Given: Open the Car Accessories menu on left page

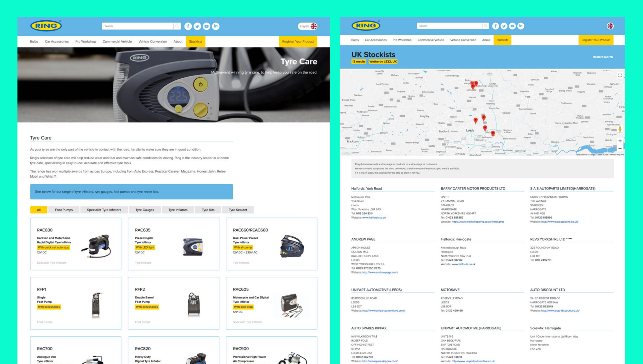Looking at the screenshot, I should (57, 41).
